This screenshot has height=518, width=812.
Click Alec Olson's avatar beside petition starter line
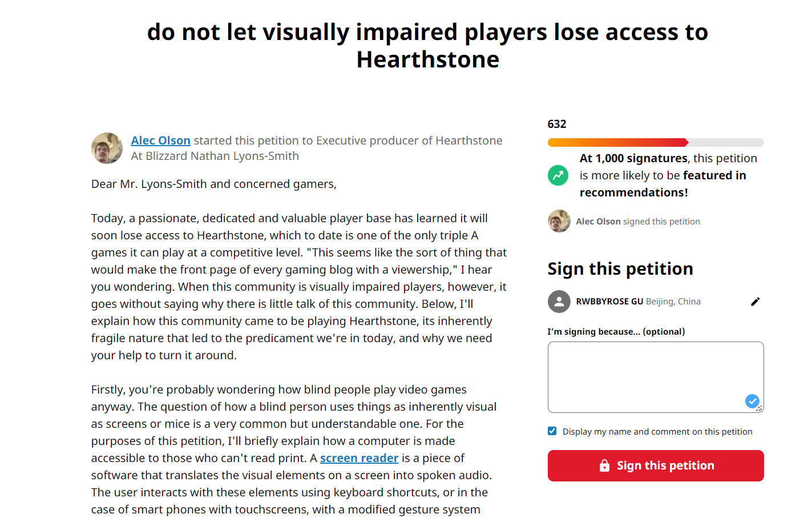click(107, 148)
